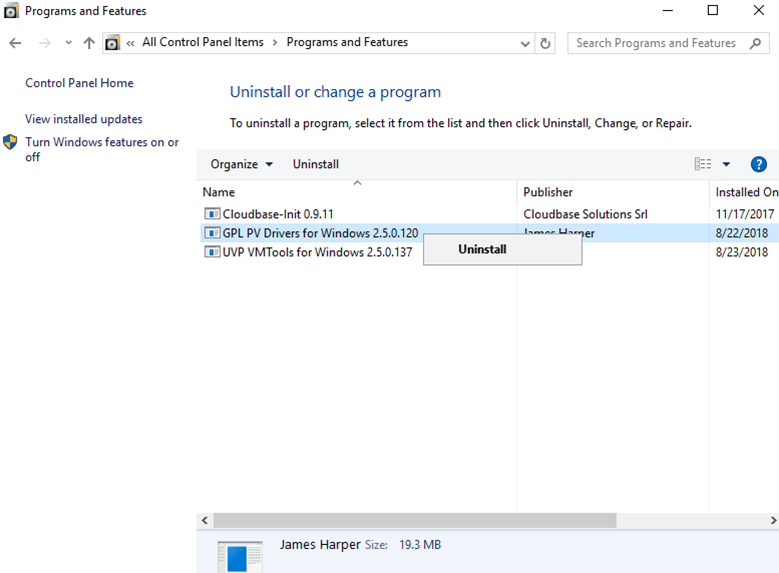Expand the chevron after All Control Panel Items
Image resolution: width=779 pixels, height=573 pixels.
(275, 43)
